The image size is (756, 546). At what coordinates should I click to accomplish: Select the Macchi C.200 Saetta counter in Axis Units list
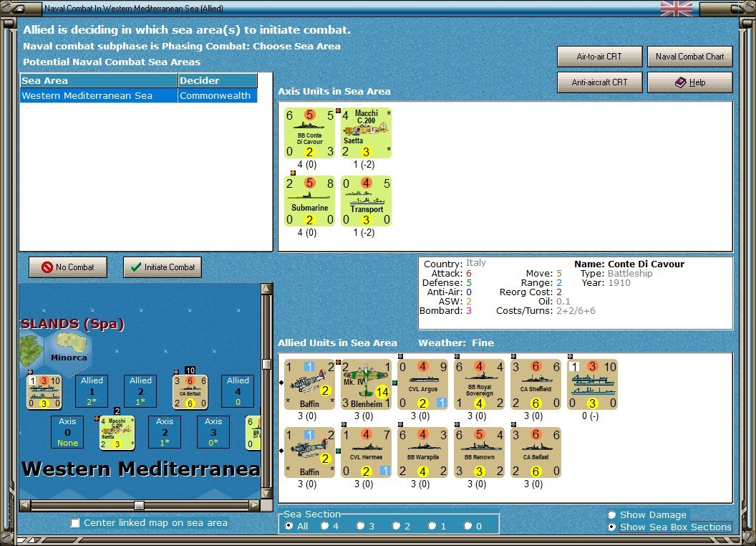click(x=366, y=133)
